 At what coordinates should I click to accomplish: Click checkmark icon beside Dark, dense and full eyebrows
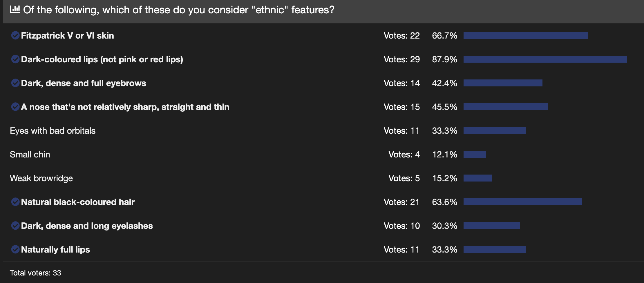click(x=15, y=83)
